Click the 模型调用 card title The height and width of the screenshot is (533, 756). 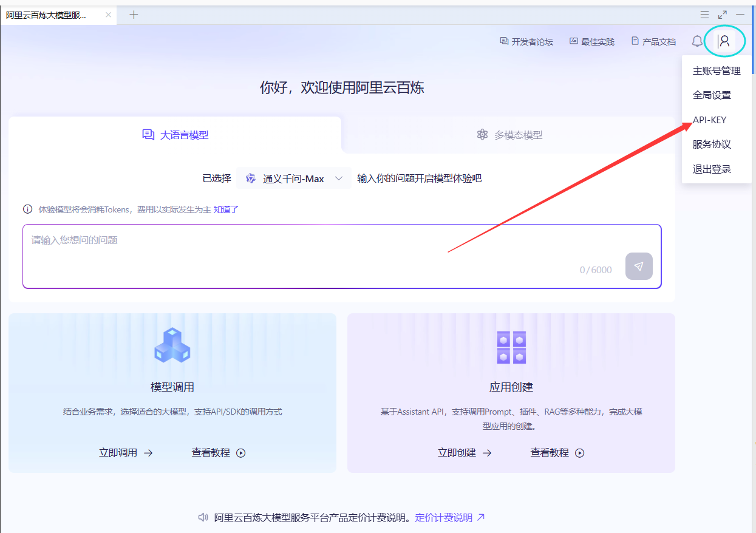tap(172, 387)
